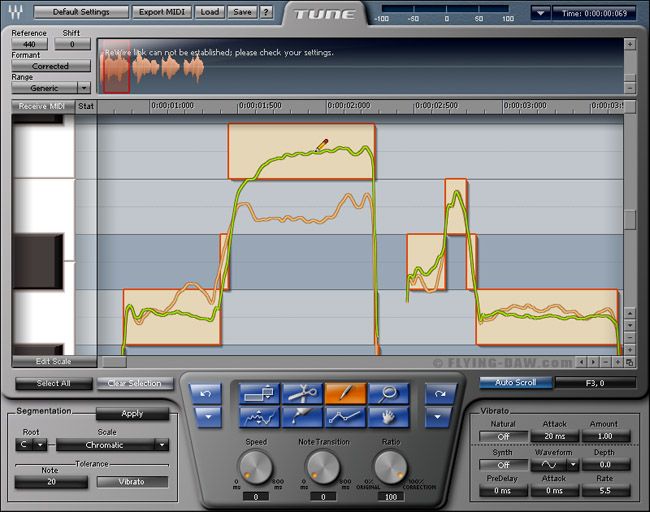The width and height of the screenshot is (650, 512).
Task: Open the Root note dropdown
Action: tap(40, 445)
